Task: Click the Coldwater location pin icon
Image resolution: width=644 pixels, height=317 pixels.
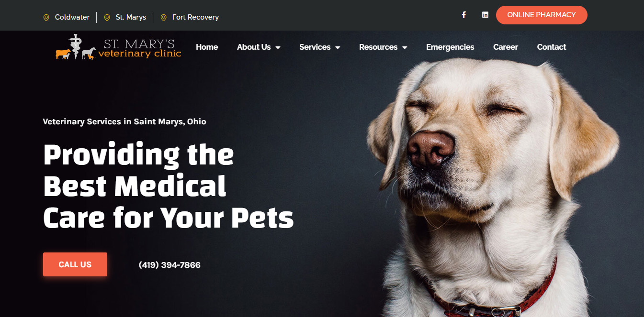Action: coord(46,18)
